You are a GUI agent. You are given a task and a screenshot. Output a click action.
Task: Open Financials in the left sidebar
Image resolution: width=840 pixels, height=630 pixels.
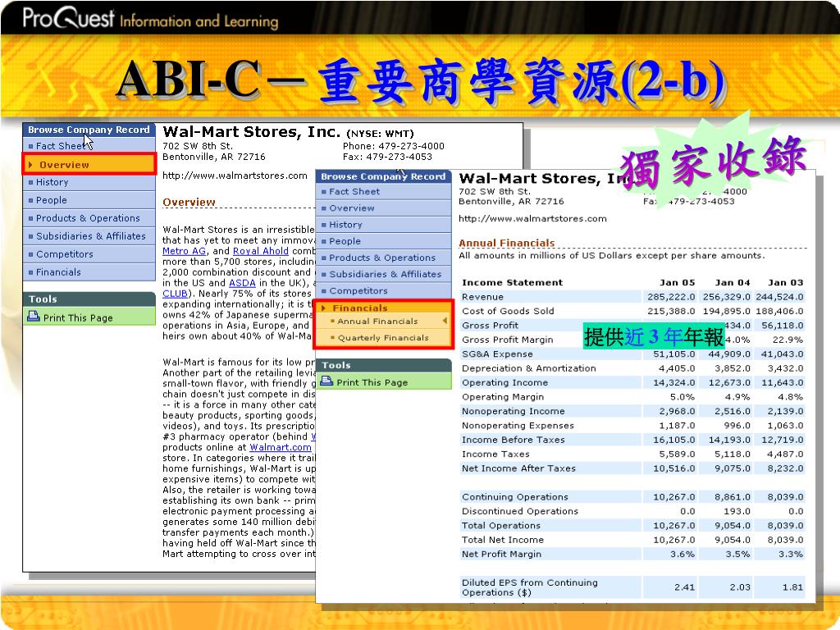point(58,272)
